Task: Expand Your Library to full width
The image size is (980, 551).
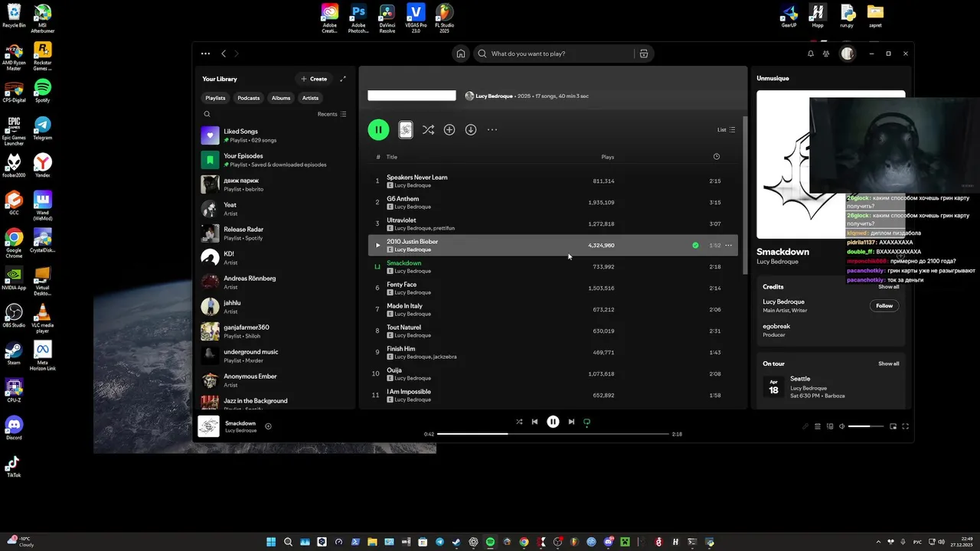Action: pyautogui.click(x=343, y=79)
